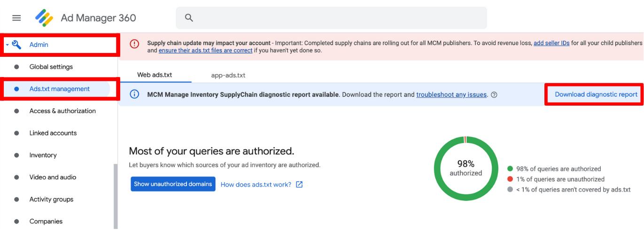Switch to the app-ads.txt tab

click(x=228, y=75)
